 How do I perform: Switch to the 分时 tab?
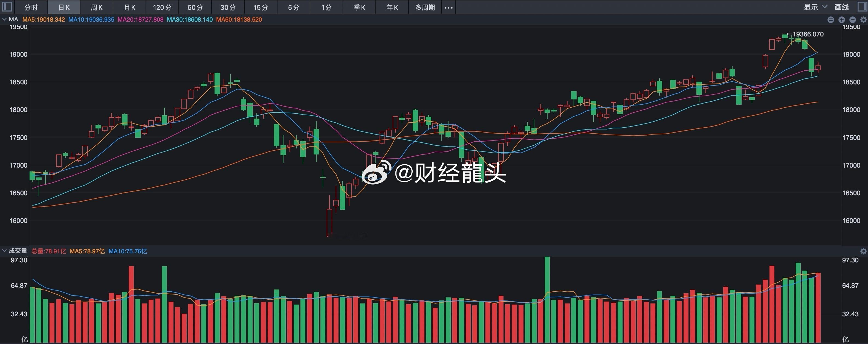click(x=31, y=7)
